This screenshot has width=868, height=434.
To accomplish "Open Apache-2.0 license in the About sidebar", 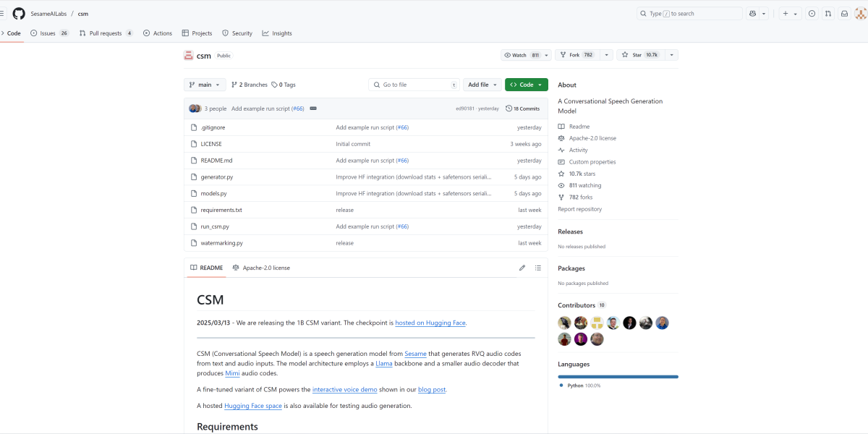I will 587,138.
